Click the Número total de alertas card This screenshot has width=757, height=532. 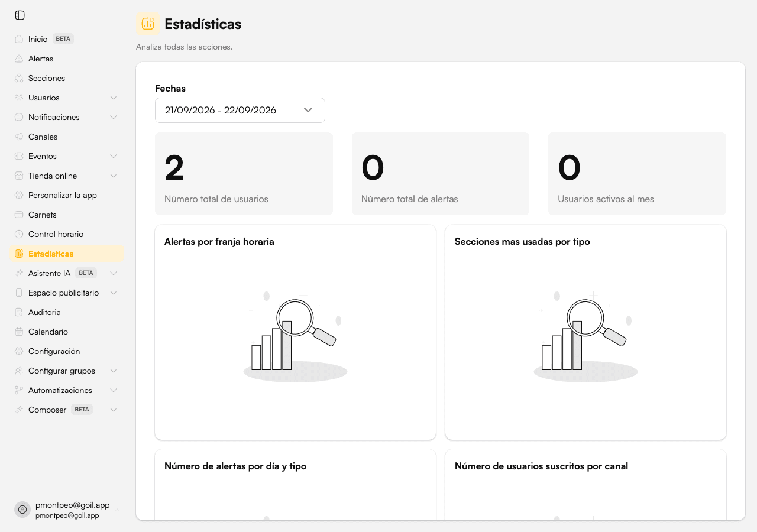pos(441,174)
